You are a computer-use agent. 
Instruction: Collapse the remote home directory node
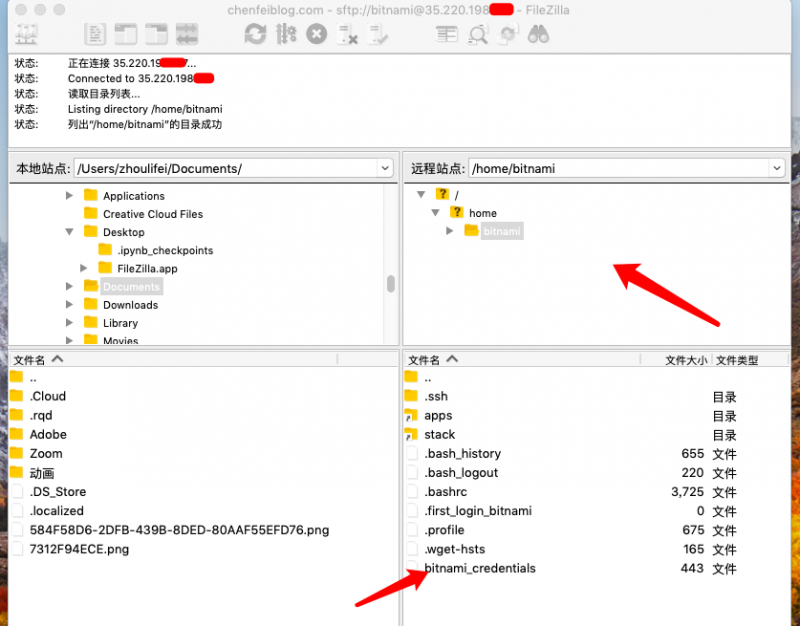pos(435,213)
